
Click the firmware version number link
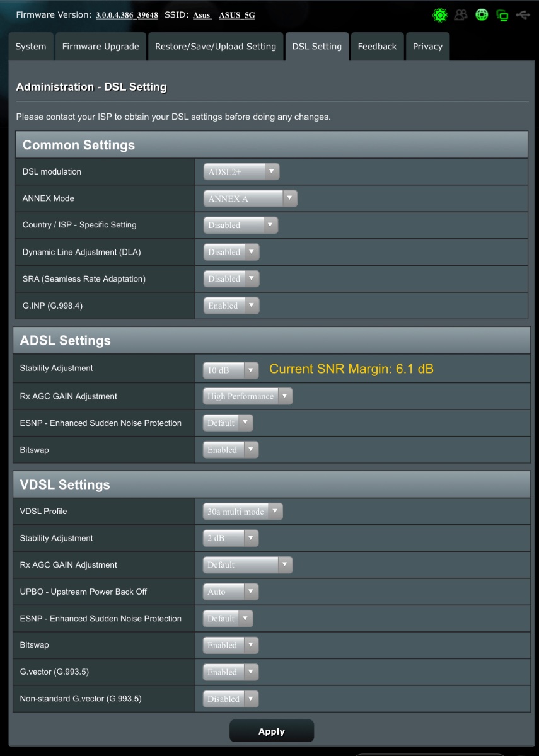coord(127,15)
